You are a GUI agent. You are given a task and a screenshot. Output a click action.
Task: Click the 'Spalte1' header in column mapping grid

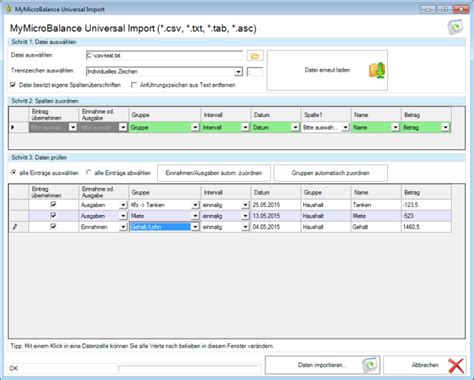tap(326, 115)
